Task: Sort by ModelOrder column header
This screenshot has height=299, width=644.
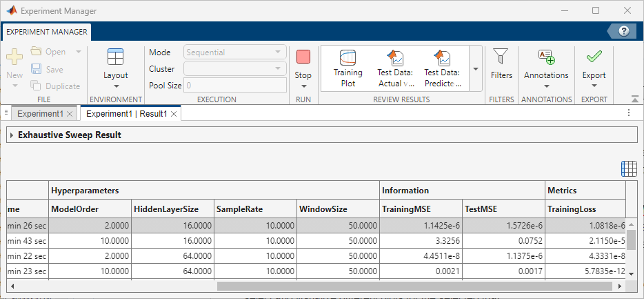Action: (x=90, y=209)
